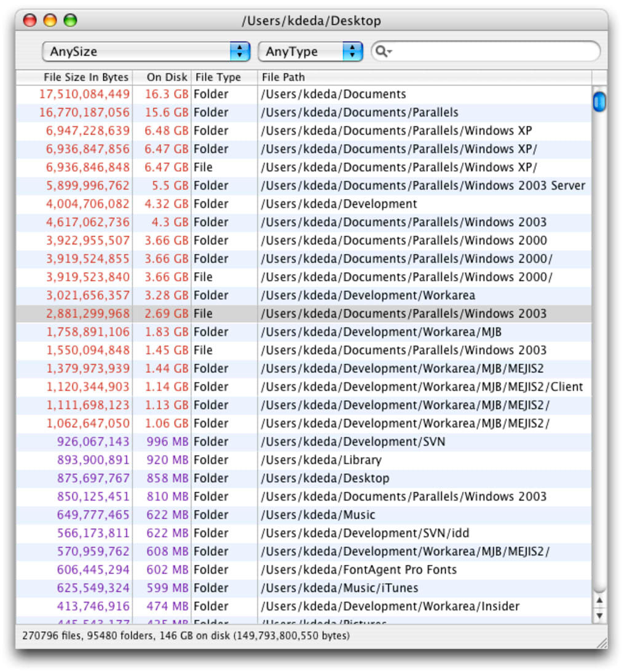Click the search field in toolbar
The height and width of the screenshot is (672, 627).
point(486,52)
